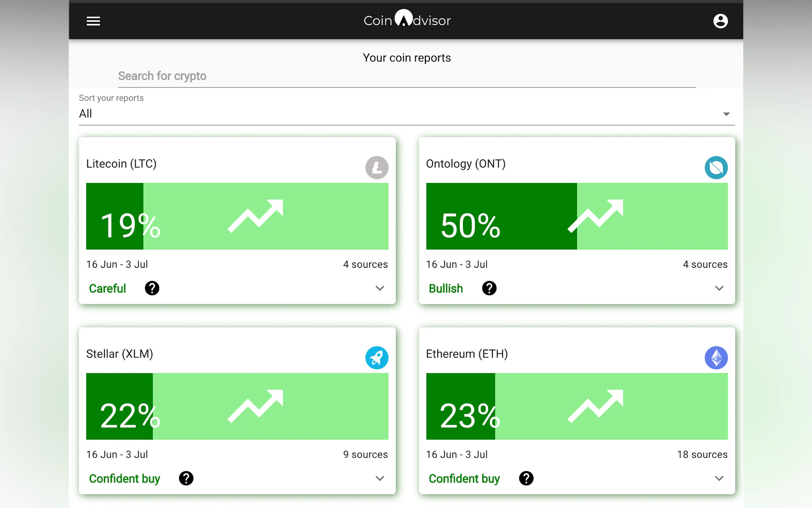Click the trend arrow on Ontology chart
812x508 pixels.
coord(596,216)
